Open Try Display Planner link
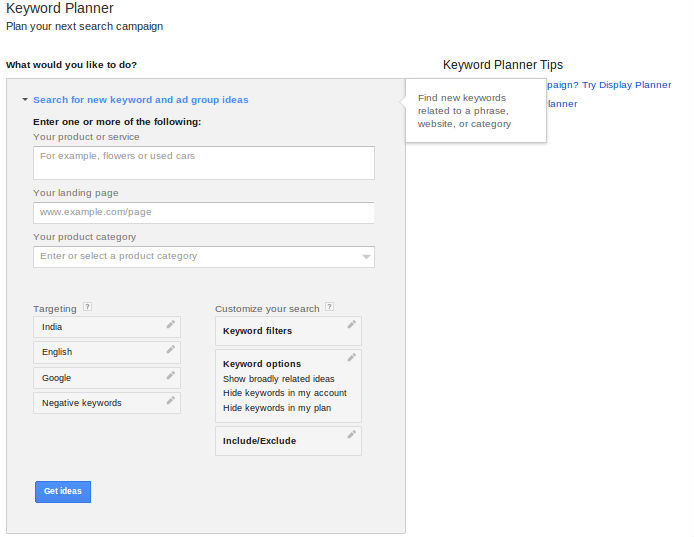The image size is (694, 537). coord(626,85)
